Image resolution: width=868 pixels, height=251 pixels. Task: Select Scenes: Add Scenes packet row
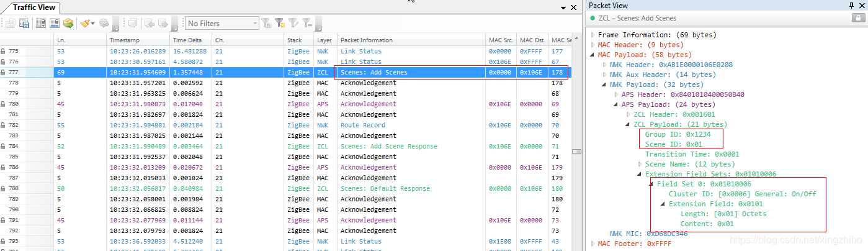tap(285, 72)
